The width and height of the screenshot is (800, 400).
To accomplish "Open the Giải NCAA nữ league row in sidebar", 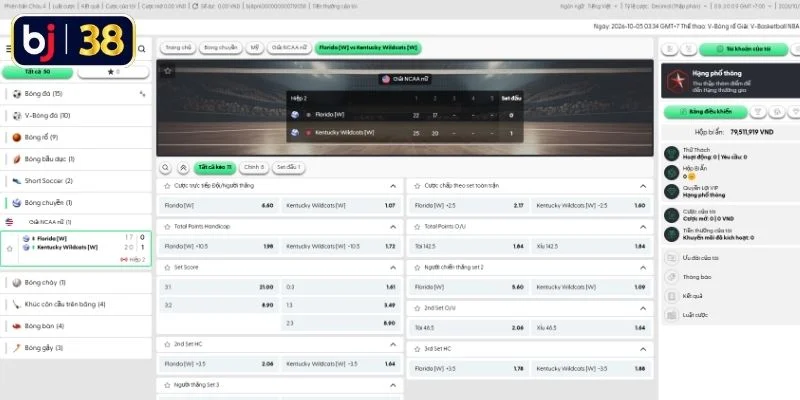I will coord(76,222).
